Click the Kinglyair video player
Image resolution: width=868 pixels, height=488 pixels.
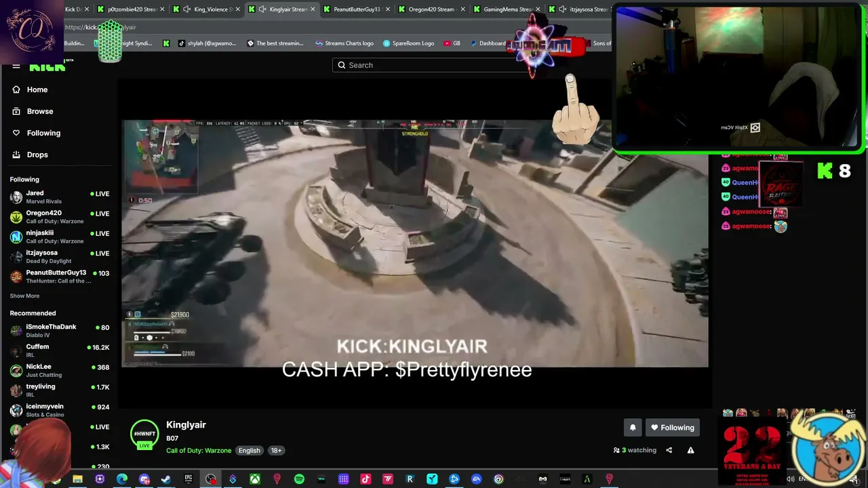[415, 244]
